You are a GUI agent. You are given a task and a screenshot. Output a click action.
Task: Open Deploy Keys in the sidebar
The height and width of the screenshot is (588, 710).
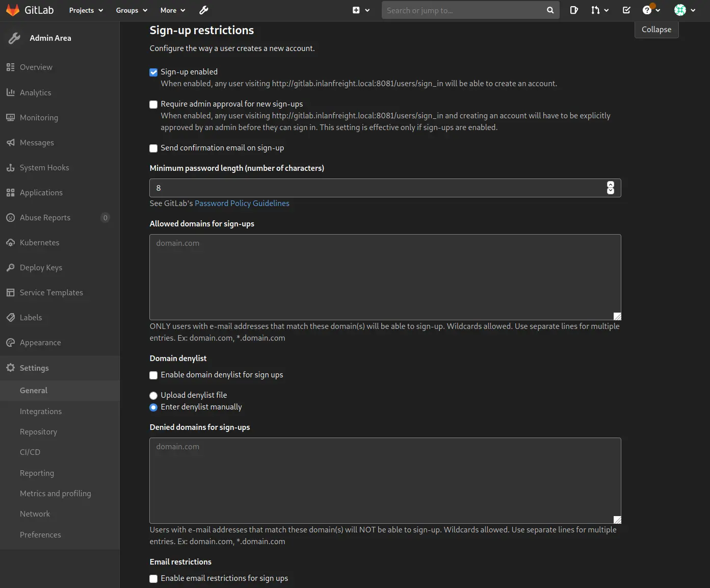[x=41, y=268]
